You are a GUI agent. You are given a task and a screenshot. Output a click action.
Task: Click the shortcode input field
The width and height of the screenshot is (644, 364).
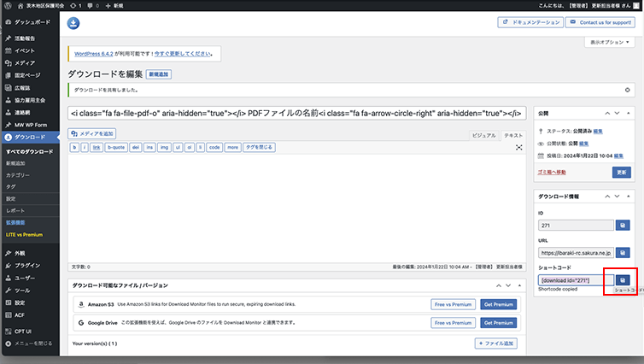(x=575, y=280)
